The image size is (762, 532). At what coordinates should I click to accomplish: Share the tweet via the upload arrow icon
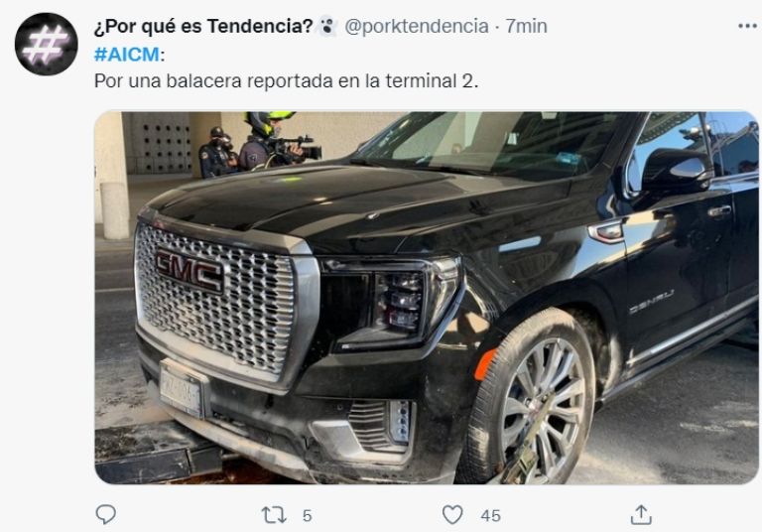tap(641, 514)
